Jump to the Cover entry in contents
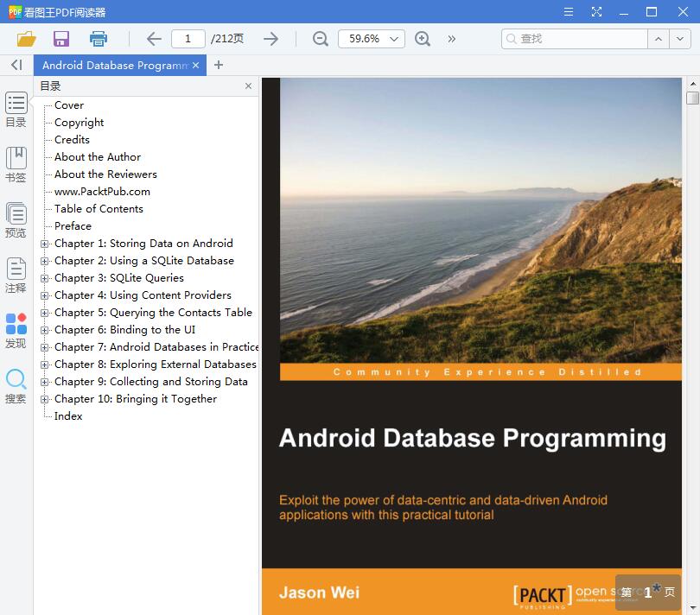The height and width of the screenshot is (615, 700). (x=69, y=105)
